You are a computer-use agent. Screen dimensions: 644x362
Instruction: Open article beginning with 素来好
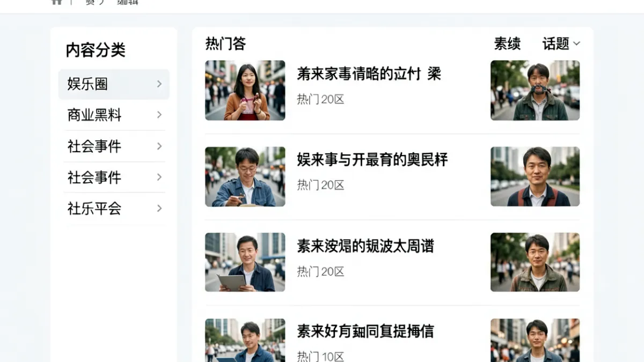click(365, 331)
